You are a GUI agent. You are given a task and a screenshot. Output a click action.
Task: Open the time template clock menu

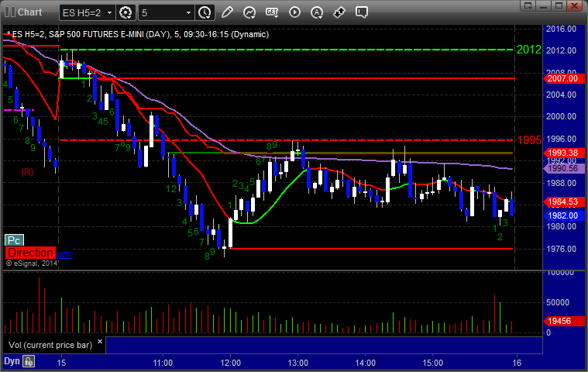205,12
